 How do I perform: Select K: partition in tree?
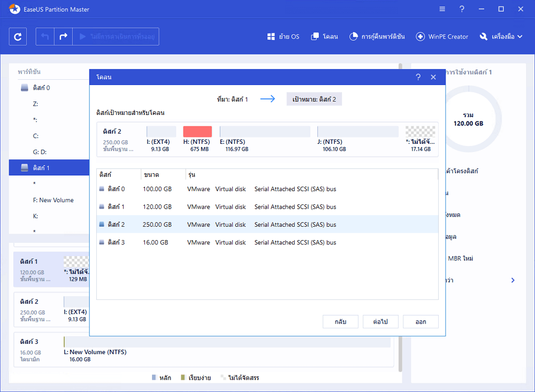click(35, 216)
